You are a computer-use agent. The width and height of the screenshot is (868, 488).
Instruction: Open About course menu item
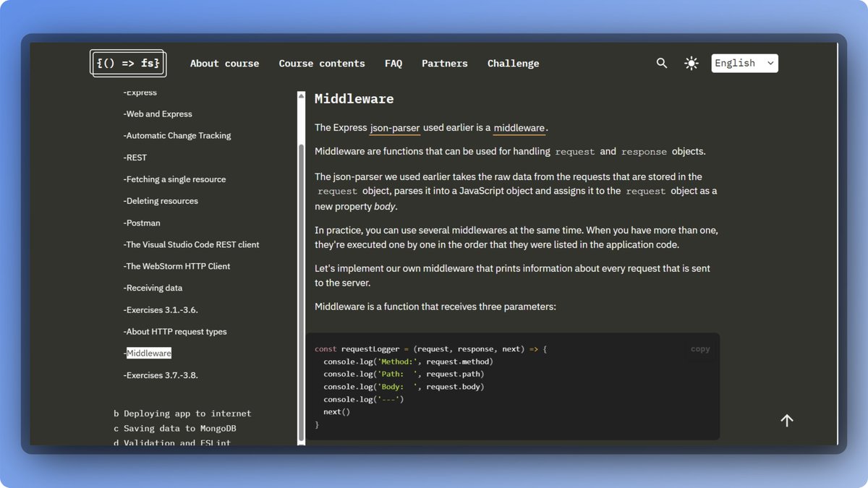tap(224, 63)
